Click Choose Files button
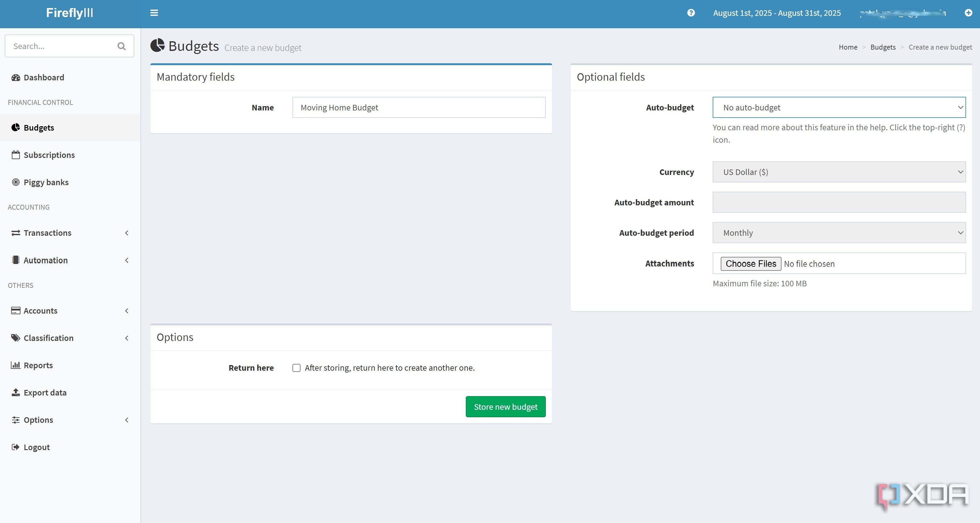Screen dimensions: 980x523 pos(751,263)
